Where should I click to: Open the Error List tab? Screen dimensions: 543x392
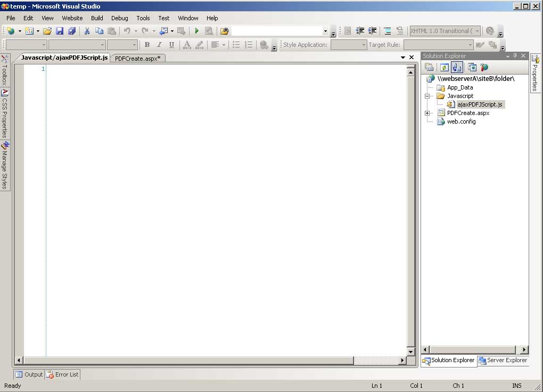pos(63,374)
